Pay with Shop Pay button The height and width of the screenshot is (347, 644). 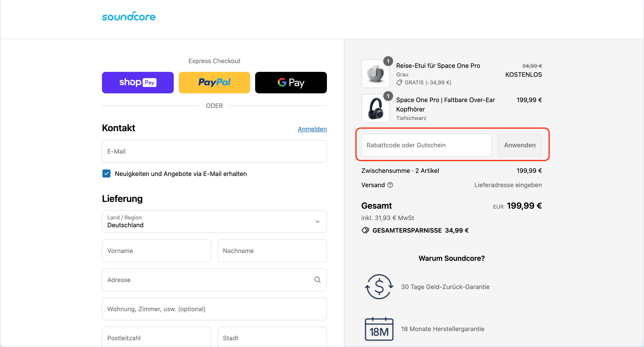pos(138,82)
